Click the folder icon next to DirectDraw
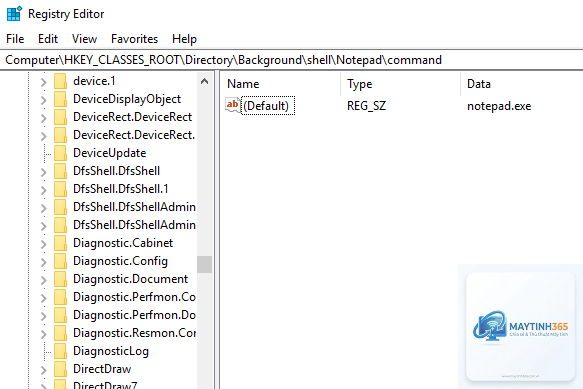 [x=60, y=369]
